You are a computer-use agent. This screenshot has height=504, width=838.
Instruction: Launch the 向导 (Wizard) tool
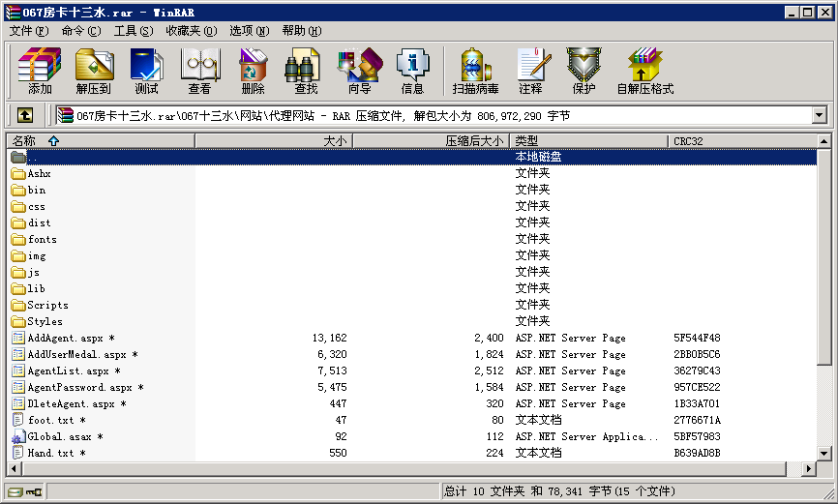pyautogui.click(x=359, y=72)
